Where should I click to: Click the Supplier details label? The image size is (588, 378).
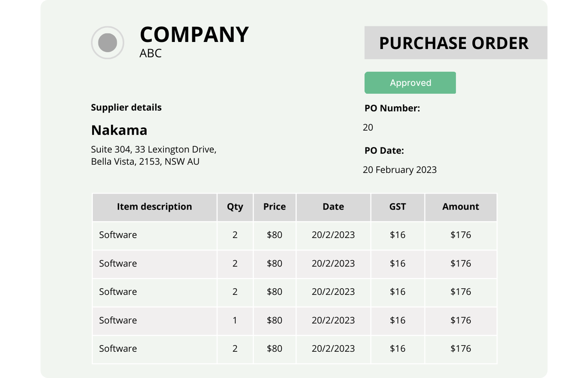(126, 107)
